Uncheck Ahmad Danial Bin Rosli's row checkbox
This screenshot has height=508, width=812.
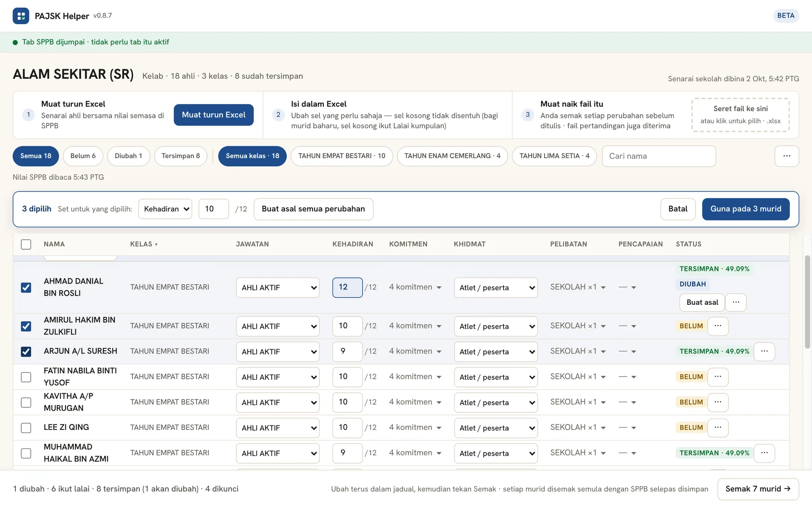(x=26, y=288)
